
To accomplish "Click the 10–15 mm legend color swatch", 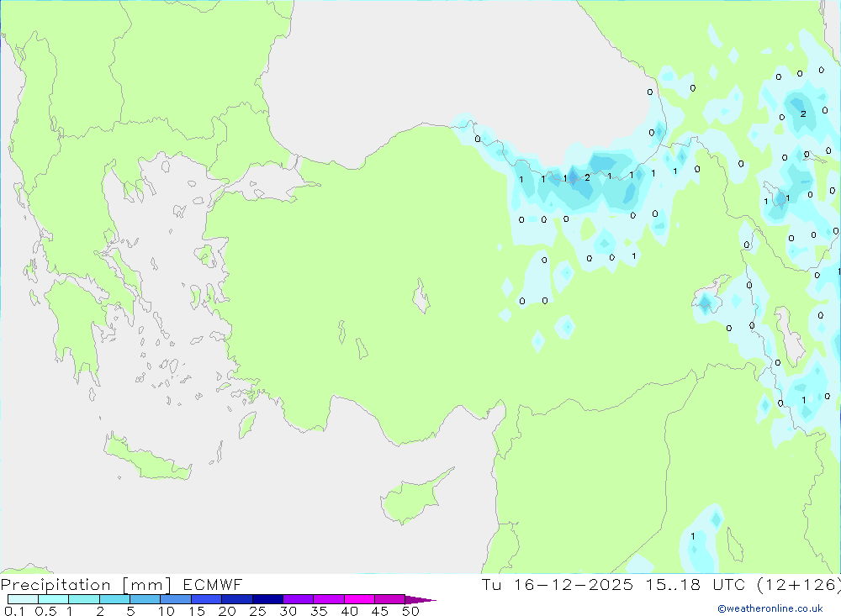I will pyautogui.click(x=176, y=599).
